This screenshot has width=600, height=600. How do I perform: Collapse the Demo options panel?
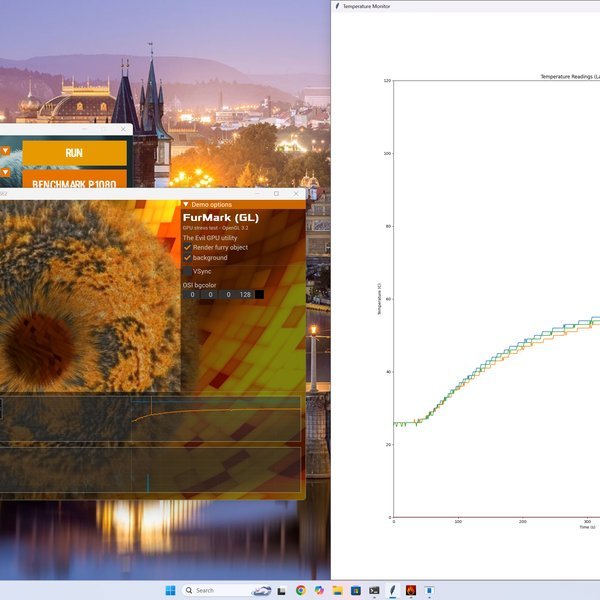click(186, 204)
